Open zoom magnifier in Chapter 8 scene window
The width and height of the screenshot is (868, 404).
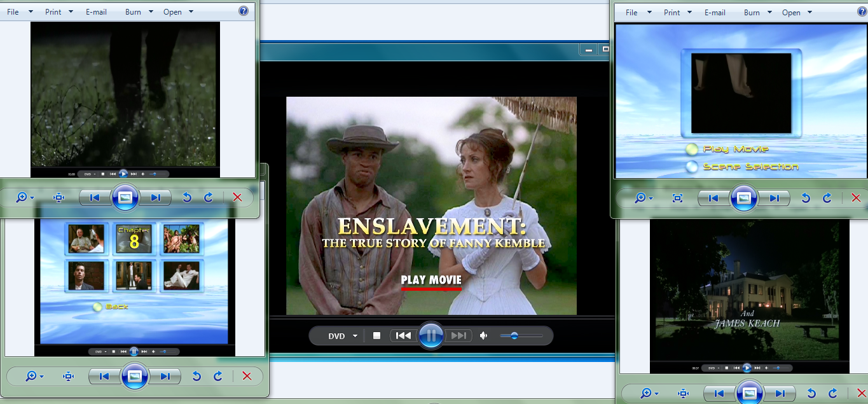tap(34, 376)
